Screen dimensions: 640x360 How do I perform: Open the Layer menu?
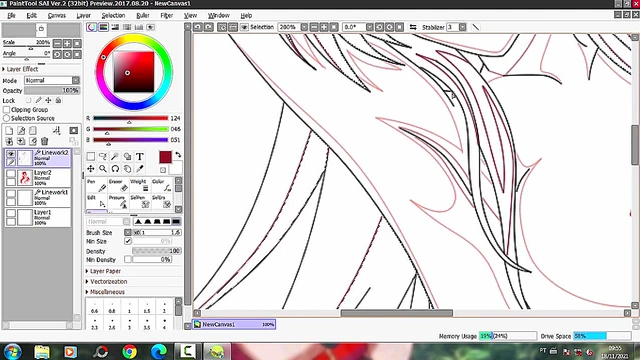pos(83,15)
